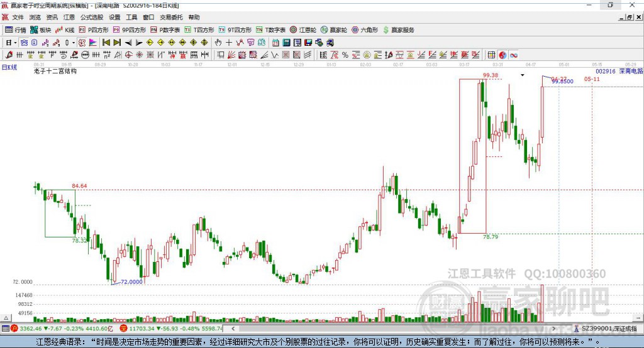The image size is (644, 348).
Task: Click the 05-11 date marker
Action: tap(592, 79)
